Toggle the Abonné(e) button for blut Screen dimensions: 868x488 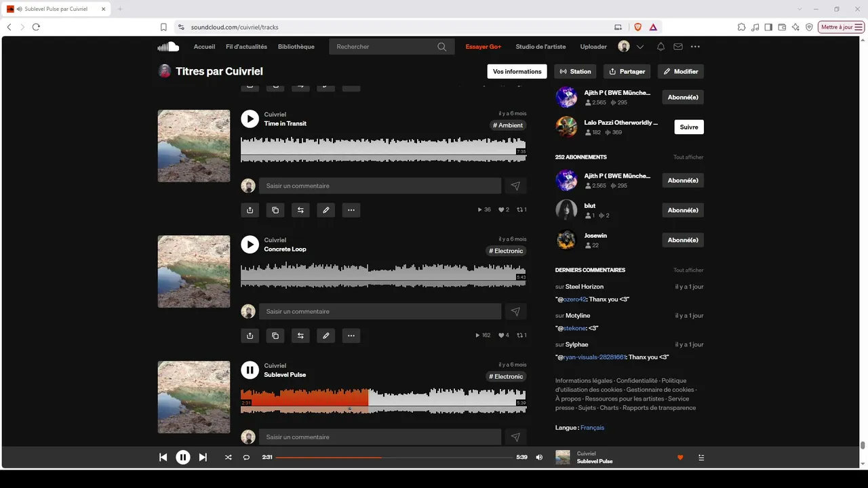pyautogui.click(x=683, y=210)
